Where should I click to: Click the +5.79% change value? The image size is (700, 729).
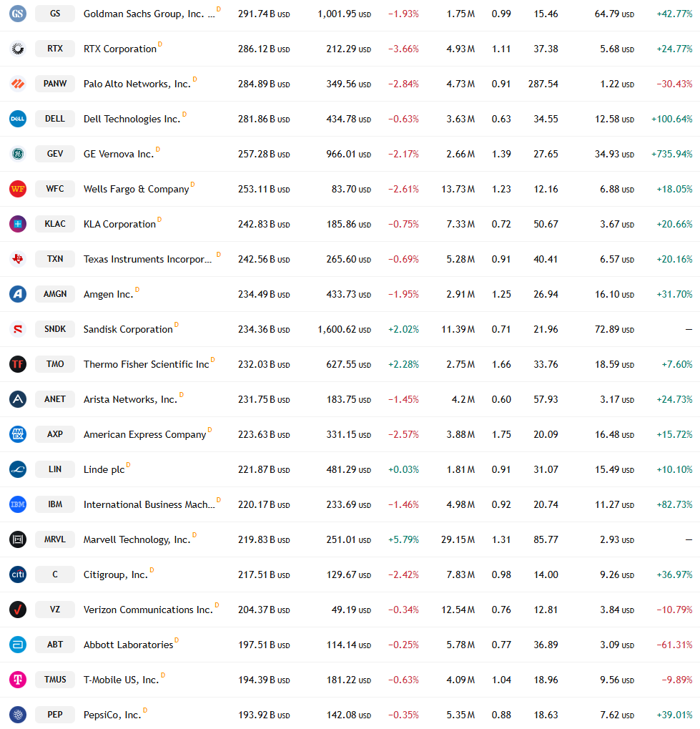(x=403, y=540)
